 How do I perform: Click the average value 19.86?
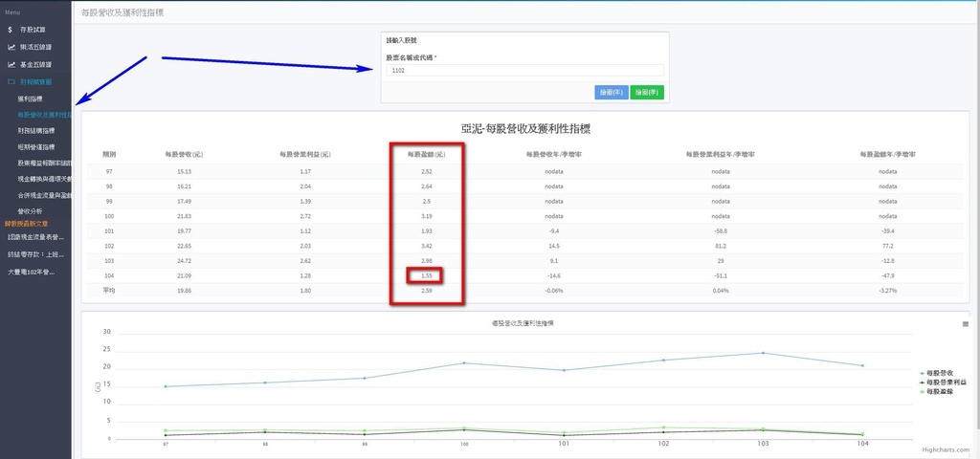click(x=184, y=291)
